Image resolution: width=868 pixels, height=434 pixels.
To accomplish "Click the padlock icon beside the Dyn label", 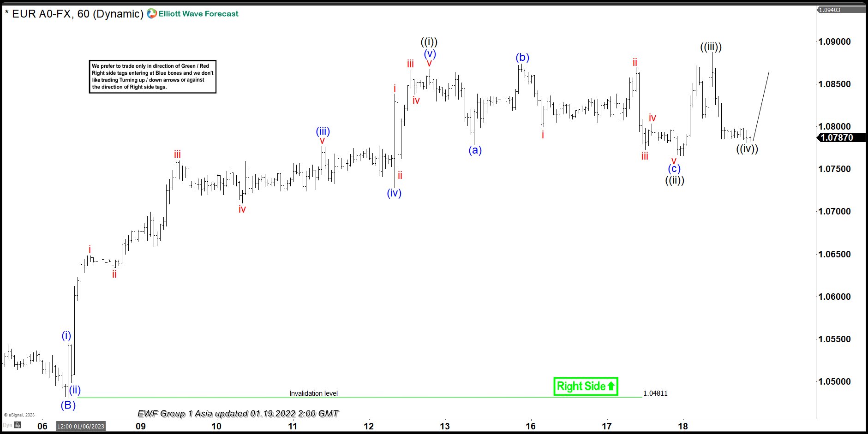I will pyautogui.click(x=18, y=426).
